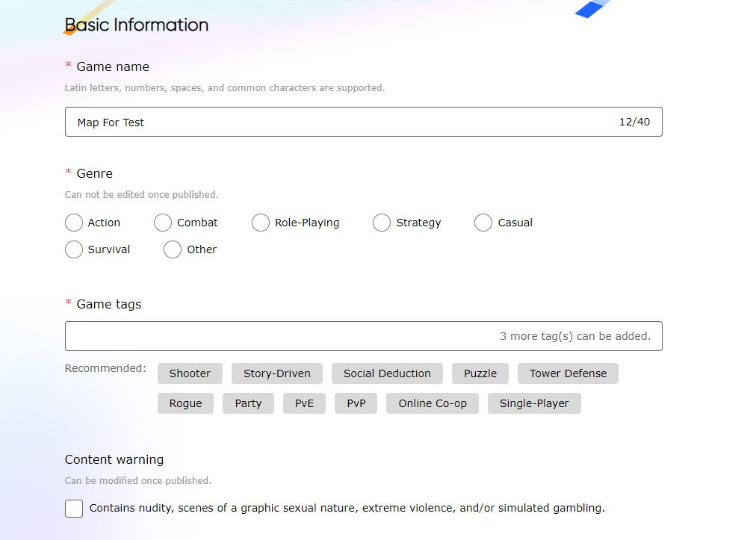Click the Game tags field label
756x540 pixels.
(x=109, y=304)
